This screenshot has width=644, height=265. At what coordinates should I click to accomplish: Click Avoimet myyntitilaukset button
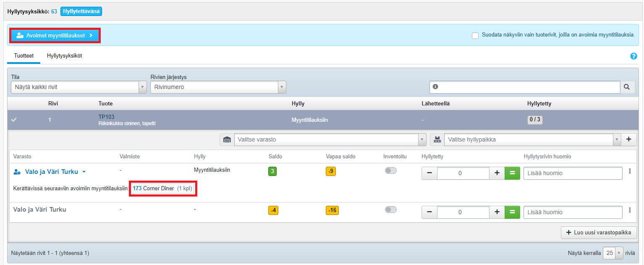[x=55, y=36]
